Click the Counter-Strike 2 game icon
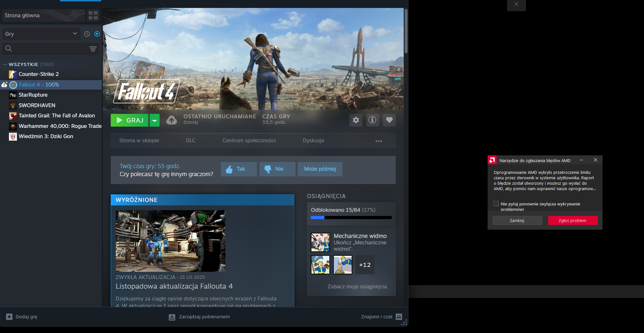Image resolution: width=644 pixels, height=333 pixels. click(13, 74)
